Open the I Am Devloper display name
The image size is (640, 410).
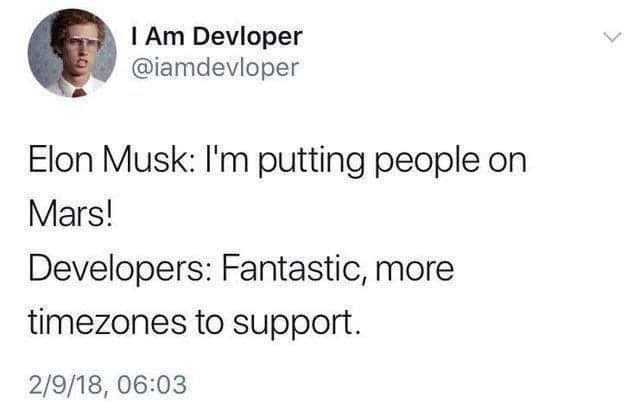217,36
